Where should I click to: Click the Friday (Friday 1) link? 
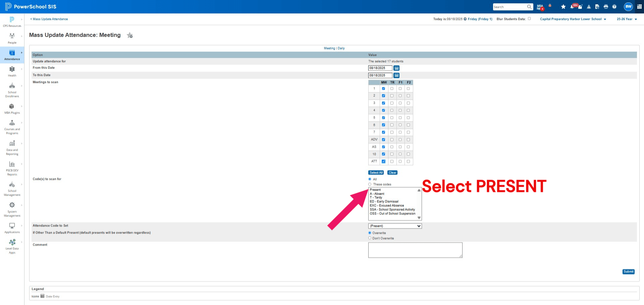[x=480, y=19]
